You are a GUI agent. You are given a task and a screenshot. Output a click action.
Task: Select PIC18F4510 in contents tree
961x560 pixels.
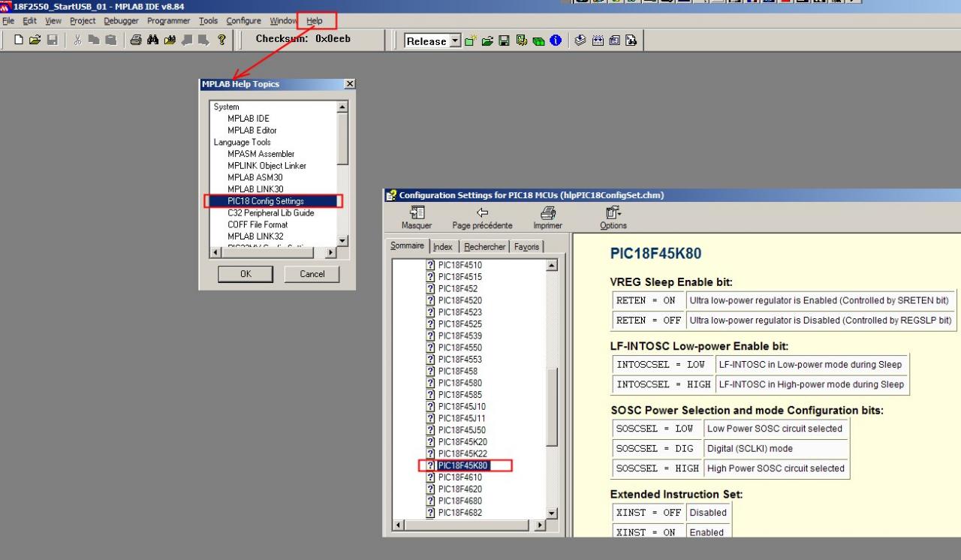tap(459, 265)
